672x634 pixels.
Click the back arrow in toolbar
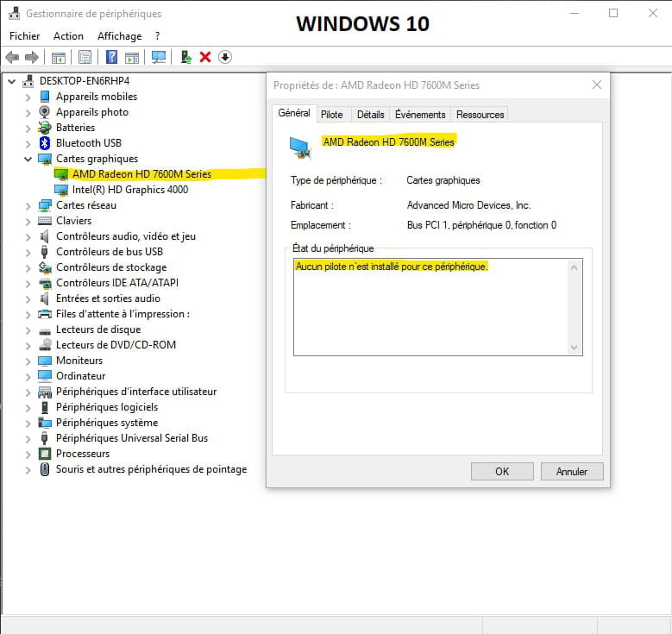pyautogui.click(x=12, y=57)
